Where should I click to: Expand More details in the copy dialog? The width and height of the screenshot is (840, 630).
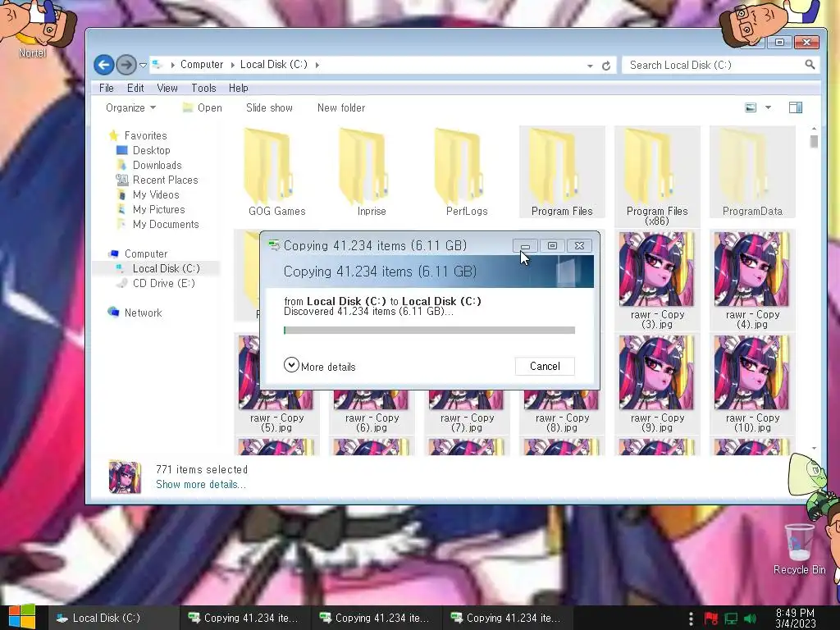pyautogui.click(x=320, y=367)
